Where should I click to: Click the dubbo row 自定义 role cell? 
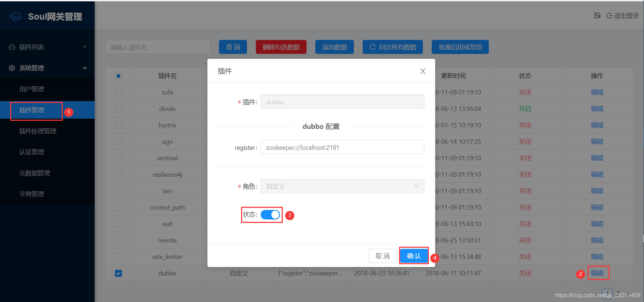[239, 273]
